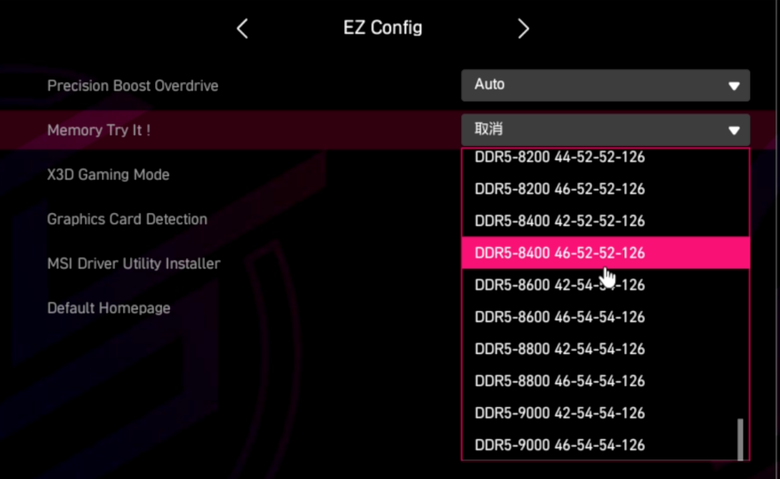Go to previous page with left chevron
This screenshot has height=479, width=780.
pyautogui.click(x=242, y=29)
